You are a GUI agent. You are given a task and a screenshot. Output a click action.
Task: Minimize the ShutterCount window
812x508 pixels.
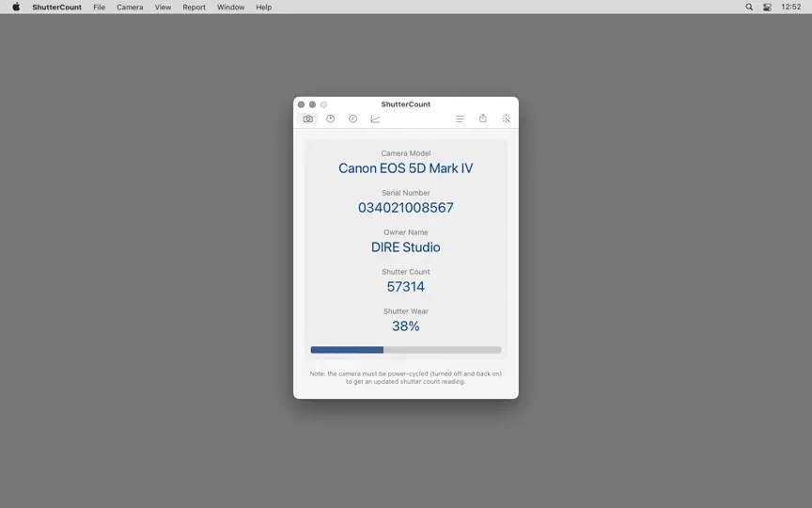point(312,104)
